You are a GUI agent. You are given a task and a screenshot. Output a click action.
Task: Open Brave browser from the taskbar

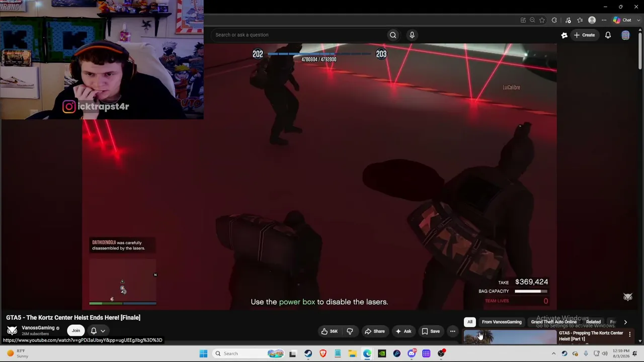point(323,353)
